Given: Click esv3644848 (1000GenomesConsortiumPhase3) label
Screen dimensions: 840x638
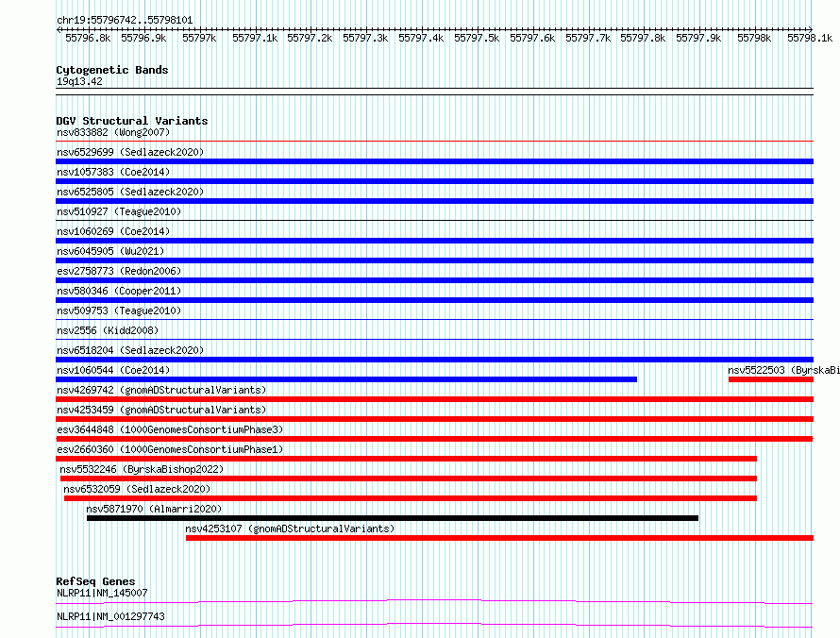Looking at the screenshot, I should coord(170,429).
